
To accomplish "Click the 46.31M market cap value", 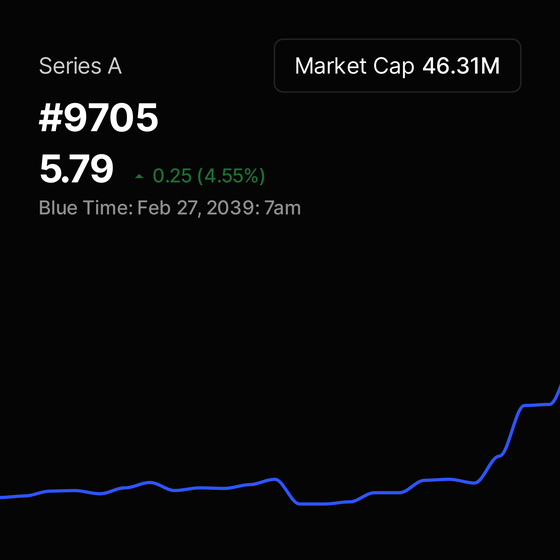I will click(461, 66).
